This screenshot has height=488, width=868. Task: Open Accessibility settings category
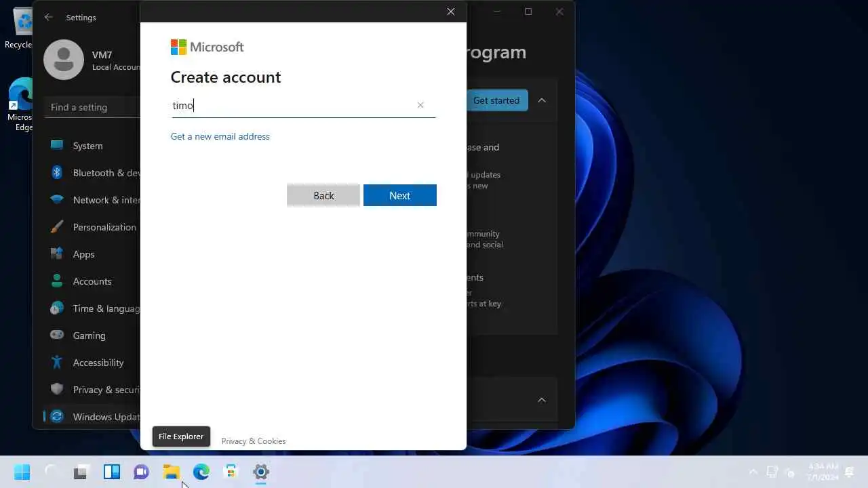pyautogui.click(x=92, y=363)
